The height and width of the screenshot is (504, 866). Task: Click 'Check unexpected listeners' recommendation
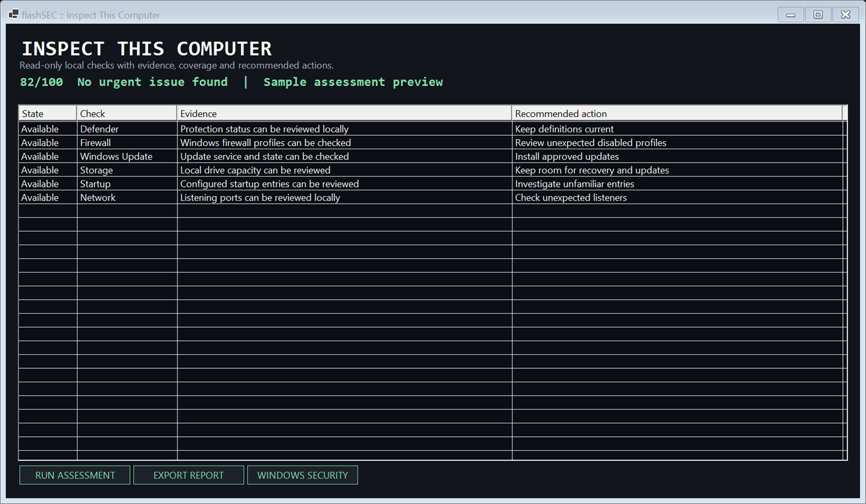point(571,198)
